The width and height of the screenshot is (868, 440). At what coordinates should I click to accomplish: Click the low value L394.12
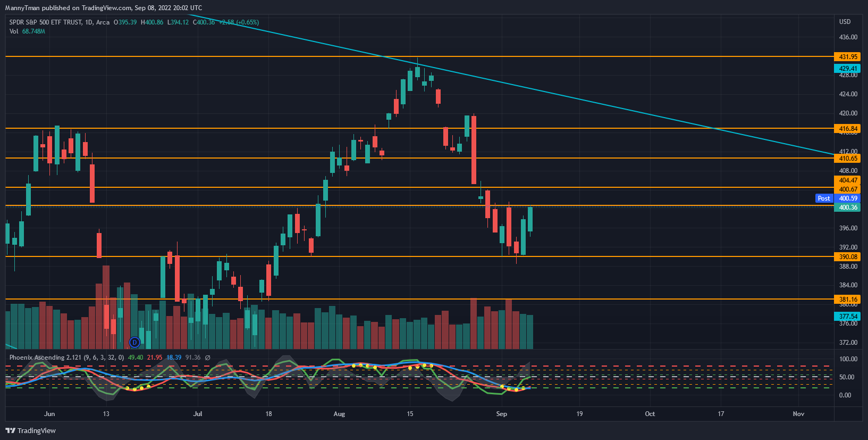(x=178, y=22)
